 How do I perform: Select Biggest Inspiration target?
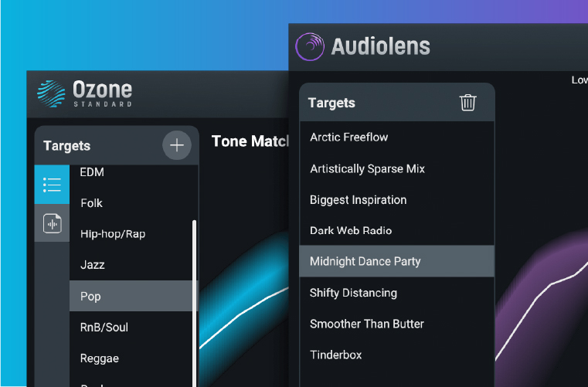point(358,199)
